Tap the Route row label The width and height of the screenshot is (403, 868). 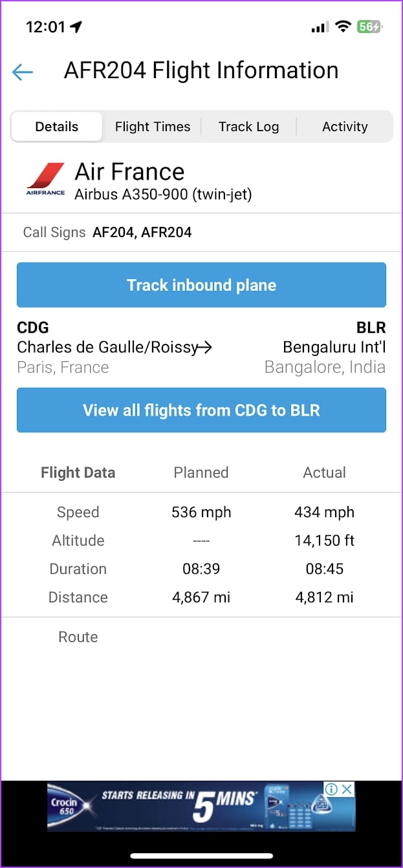click(x=78, y=637)
